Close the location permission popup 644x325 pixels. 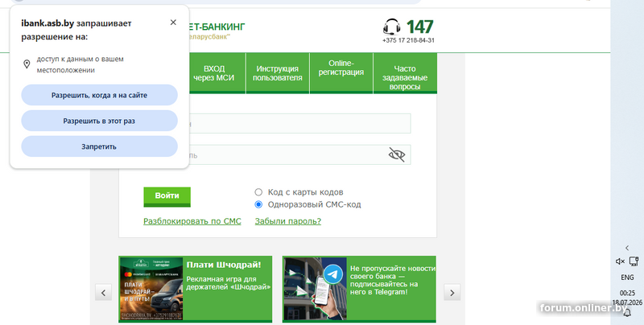point(173,23)
